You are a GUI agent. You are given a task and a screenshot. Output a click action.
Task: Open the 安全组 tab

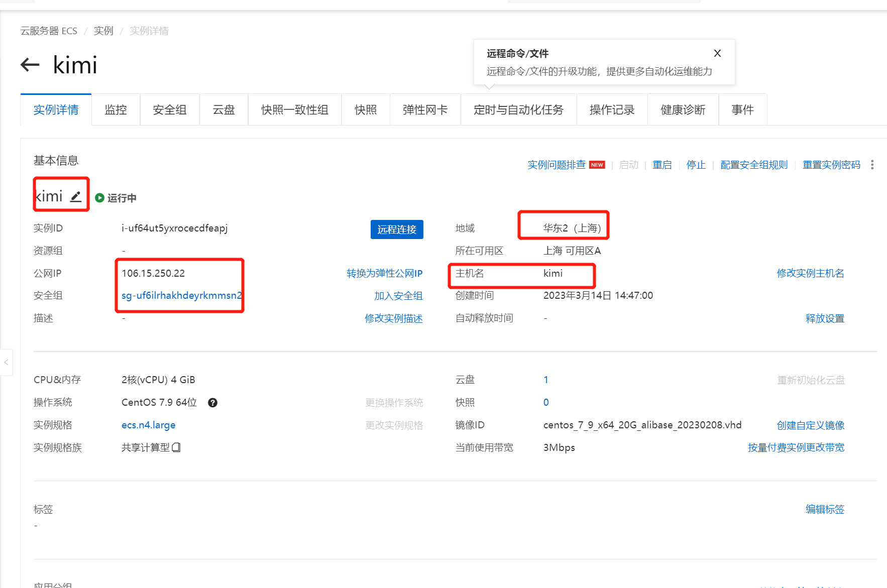(170, 110)
